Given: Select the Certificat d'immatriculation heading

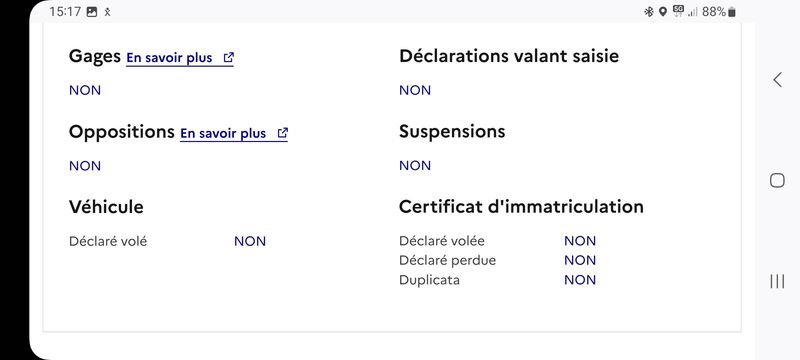Looking at the screenshot, I should 521,207.
